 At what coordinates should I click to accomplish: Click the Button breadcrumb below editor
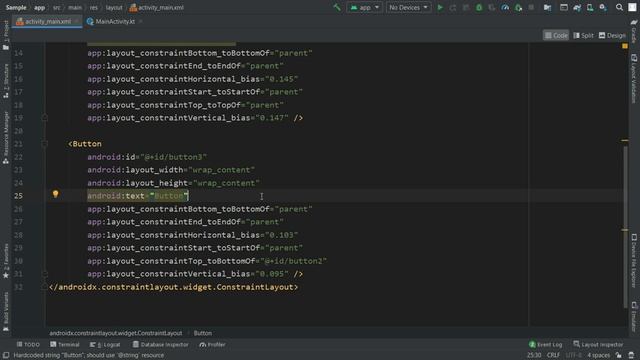point(202,333)
